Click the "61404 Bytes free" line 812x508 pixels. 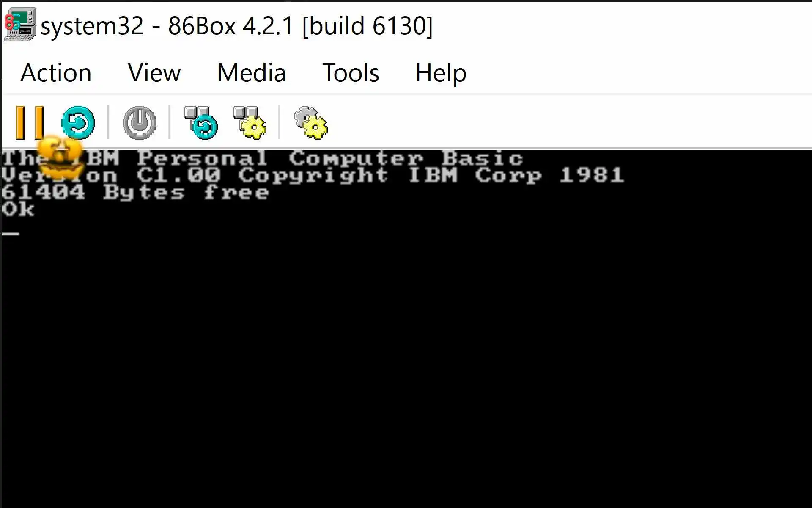click(x=135, y=192)
